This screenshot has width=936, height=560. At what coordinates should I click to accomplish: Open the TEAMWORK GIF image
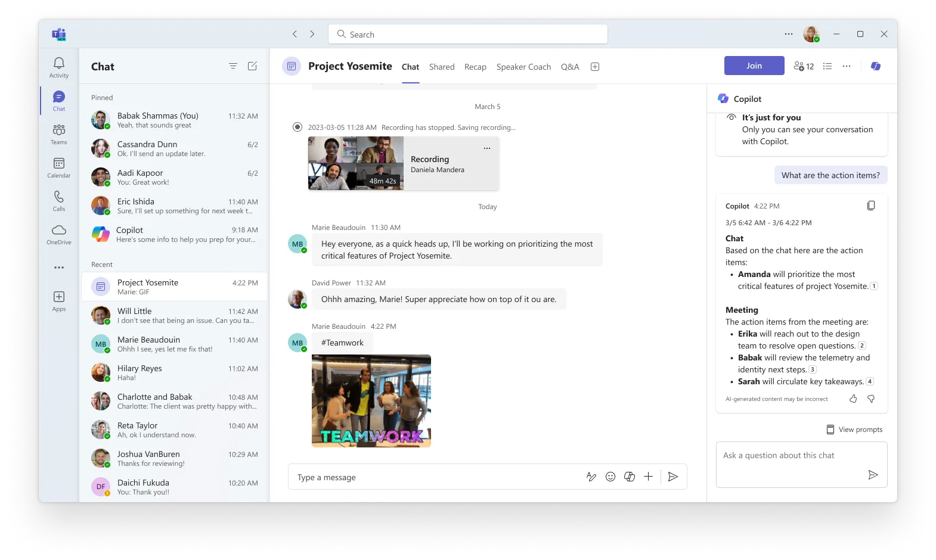371,401
